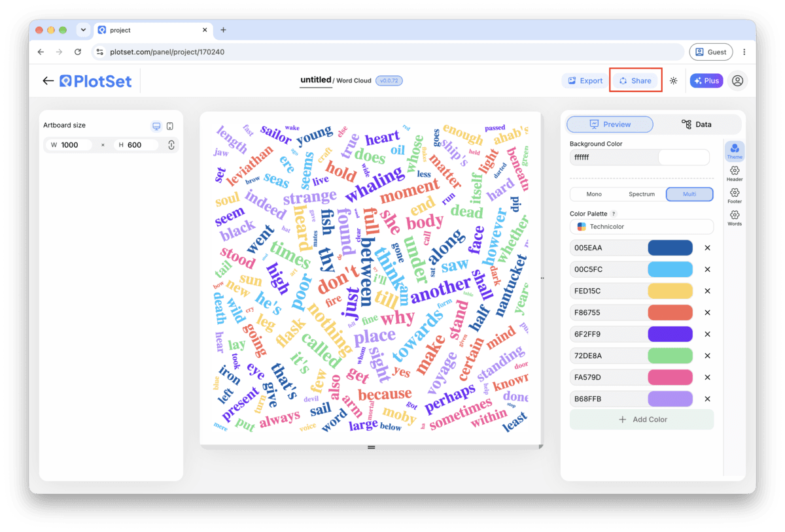Open the Guest profile button
785x532 pixels.
coord(711,52)
